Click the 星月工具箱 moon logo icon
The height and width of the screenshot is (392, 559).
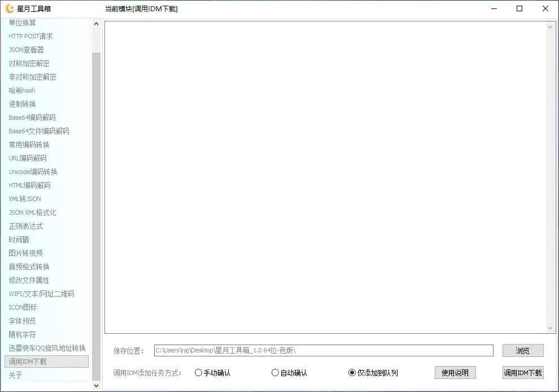coord(10,8)
